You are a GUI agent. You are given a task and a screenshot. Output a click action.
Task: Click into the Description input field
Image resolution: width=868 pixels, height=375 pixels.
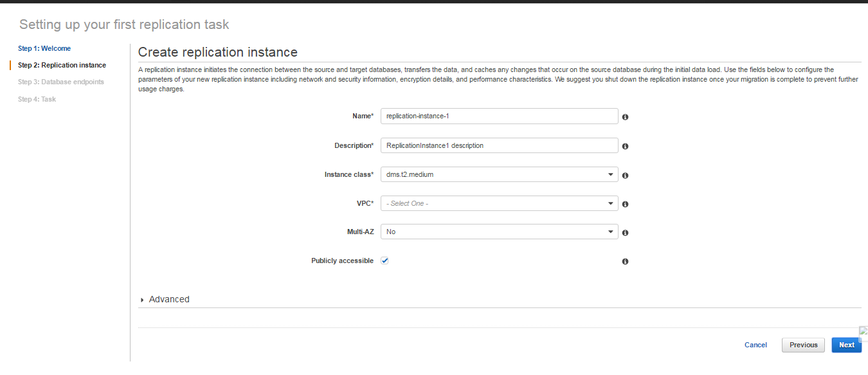(x=500, y=145)
